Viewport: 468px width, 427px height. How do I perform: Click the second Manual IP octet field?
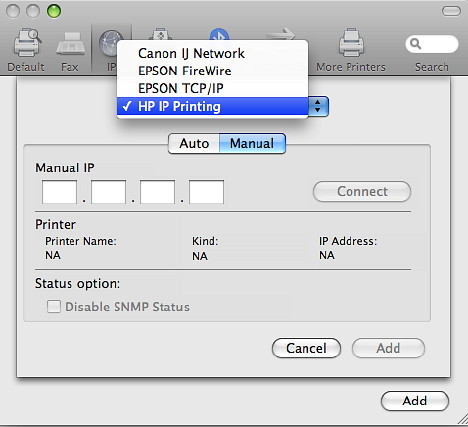108,192
